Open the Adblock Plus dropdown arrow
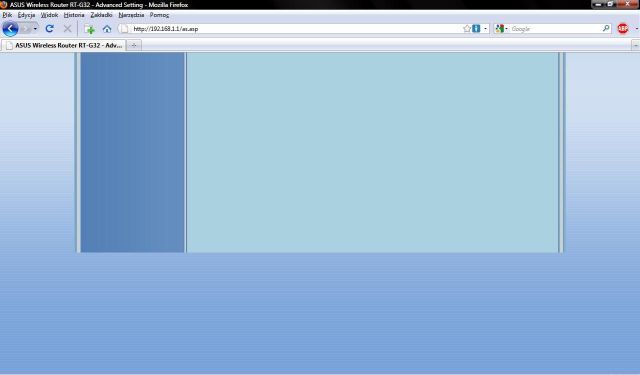 pyautogui.click(x=636, y=29)
